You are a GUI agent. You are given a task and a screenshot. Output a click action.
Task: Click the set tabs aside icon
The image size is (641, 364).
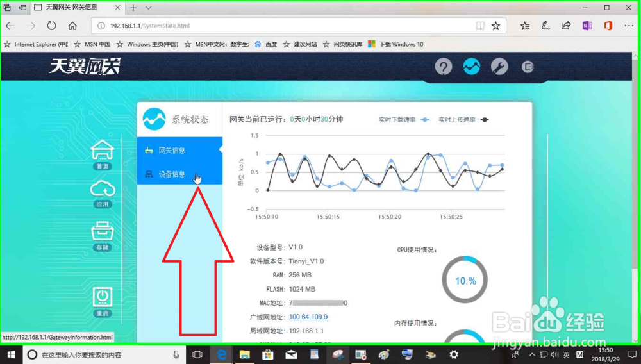pos(22,7)
